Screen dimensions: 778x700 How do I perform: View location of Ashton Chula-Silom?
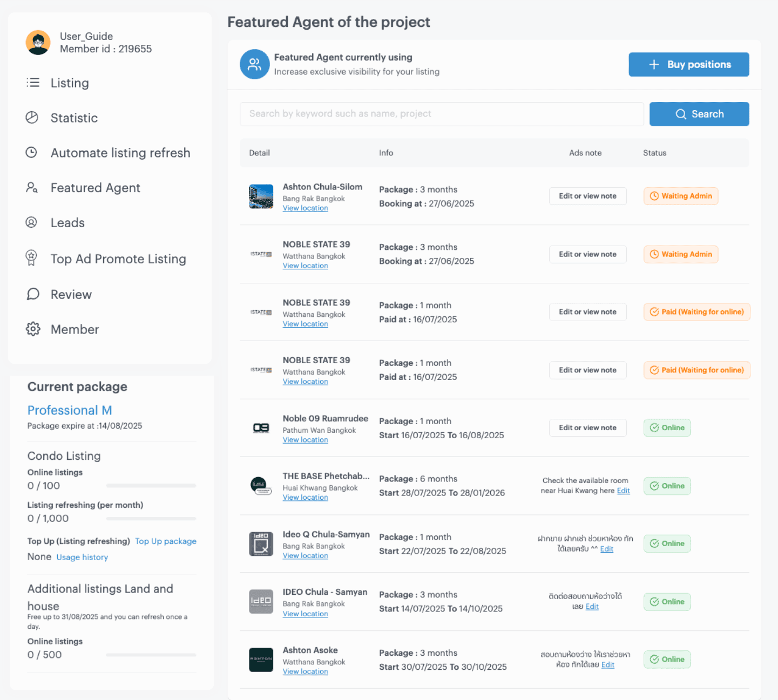[x=305, y=208]
